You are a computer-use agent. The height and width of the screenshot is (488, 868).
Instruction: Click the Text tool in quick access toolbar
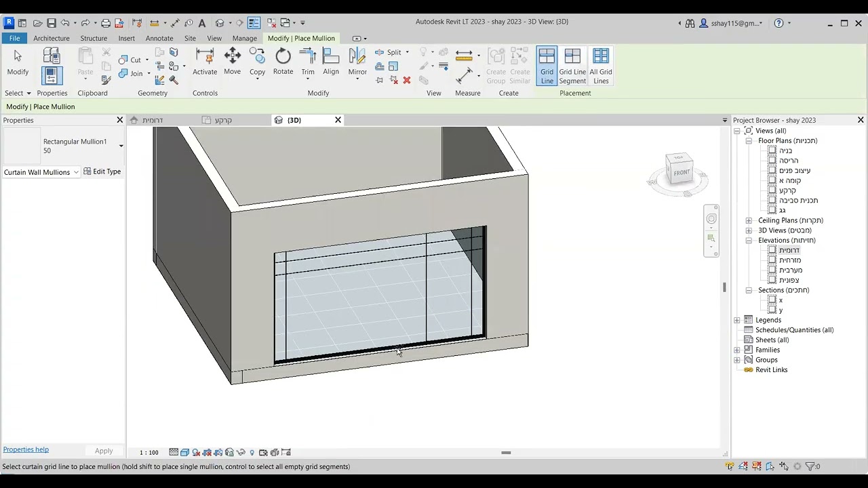tap(202, 23)
